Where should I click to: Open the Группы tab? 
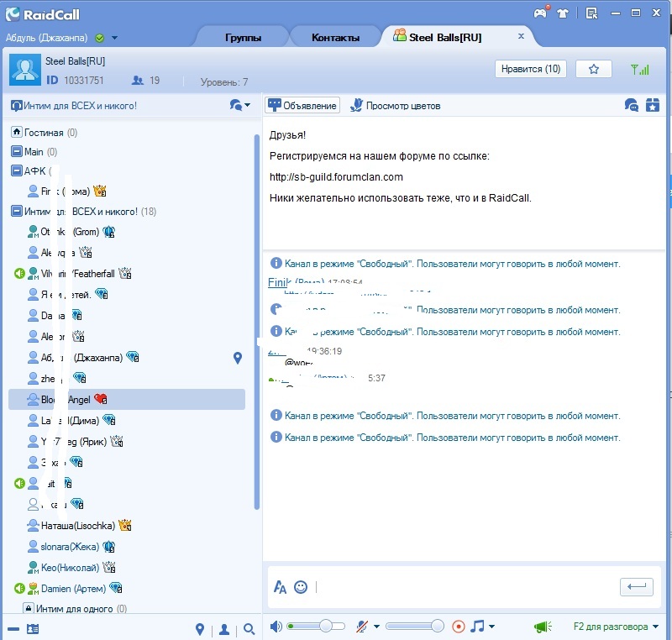click(243, 38)
